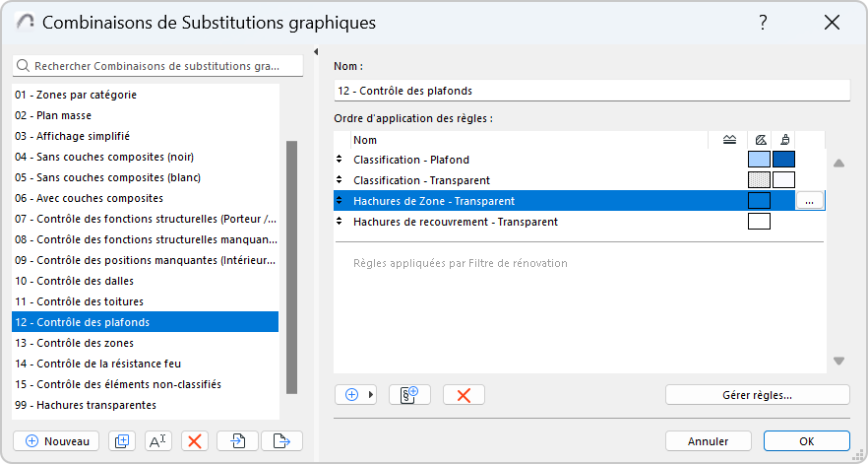Click the new rule with plus icon button
Viewport: 868px width, 464px height.
[x=409, y=395]
